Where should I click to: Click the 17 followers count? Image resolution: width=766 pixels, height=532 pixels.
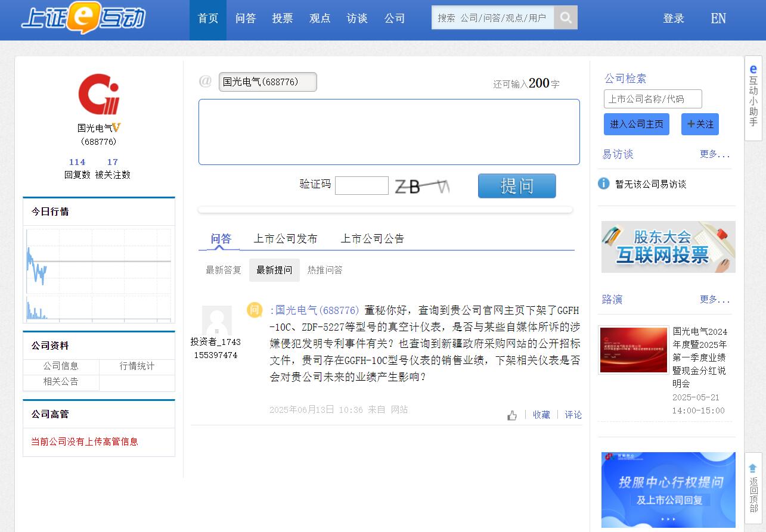(x=113, y=162)
